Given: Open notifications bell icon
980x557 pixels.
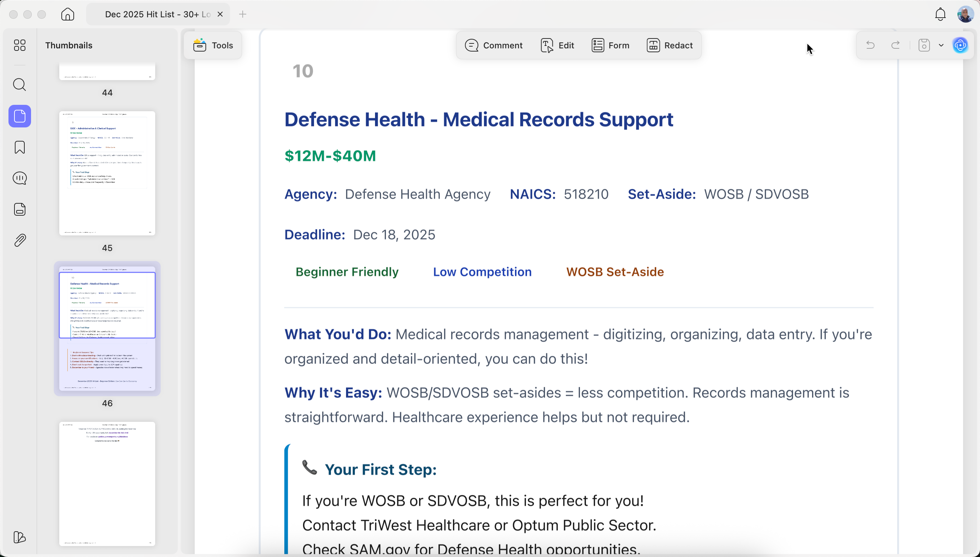Looking at the screenshot, I should point(940,14).
